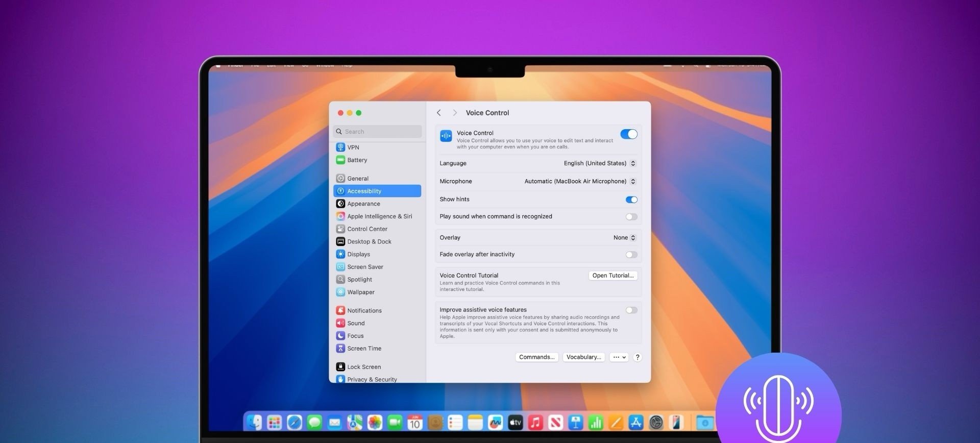Click the help question mark button

pos(637,357)
